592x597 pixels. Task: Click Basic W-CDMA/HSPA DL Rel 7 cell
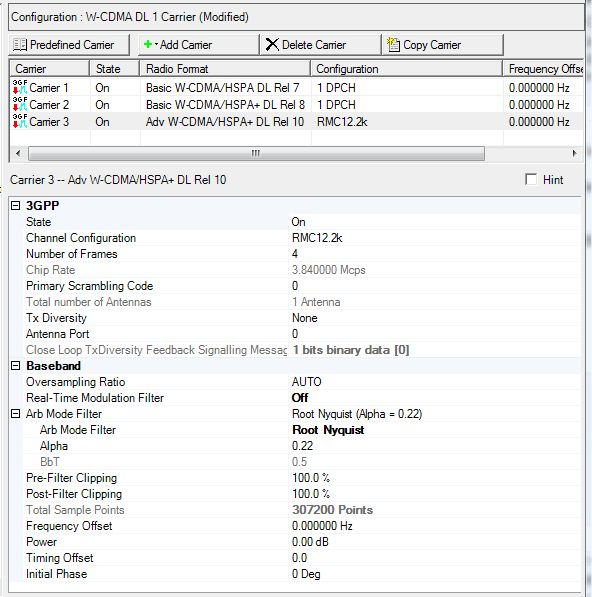coord(223,88)
